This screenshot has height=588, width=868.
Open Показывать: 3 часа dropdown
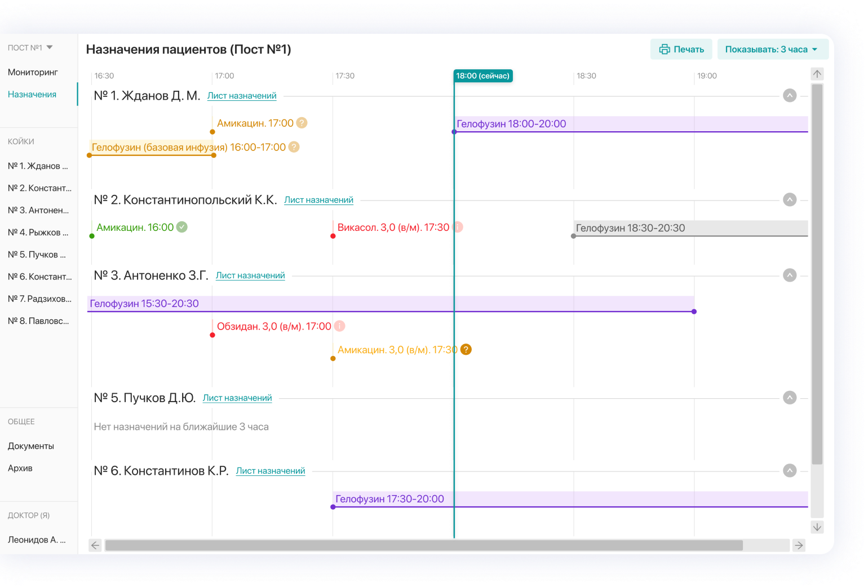tap(772, 50)
